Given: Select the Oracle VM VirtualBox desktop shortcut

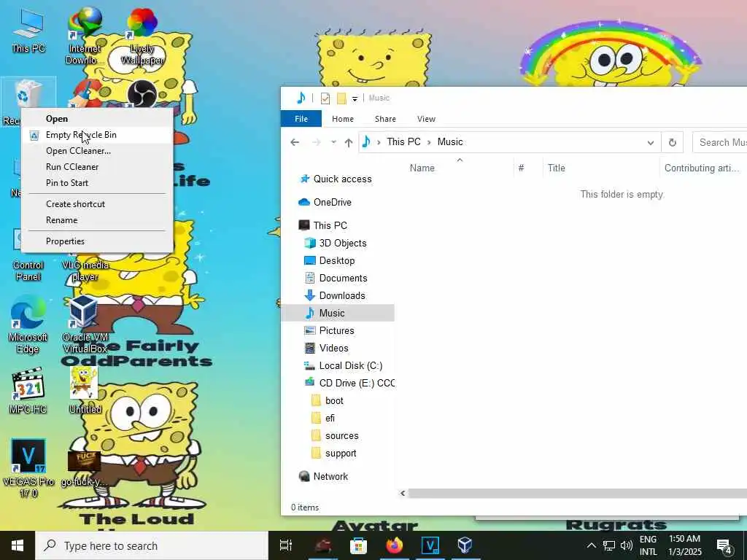Looking at the screenshot, I should [x=85, y=324].
